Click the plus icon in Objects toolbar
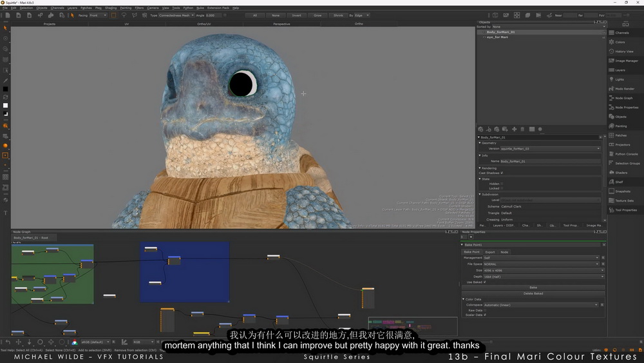Viewport: 644px width, 363px height. pyautogui.click(x=514, y=129)
